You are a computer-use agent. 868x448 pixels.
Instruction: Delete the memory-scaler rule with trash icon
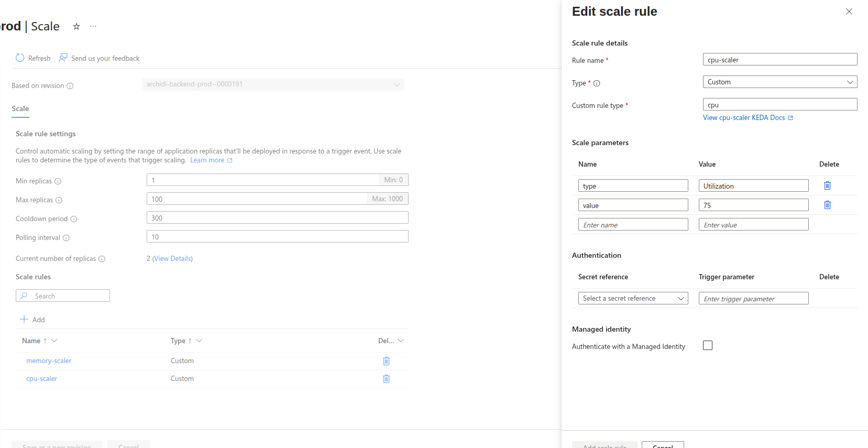(x=387, y=361)
